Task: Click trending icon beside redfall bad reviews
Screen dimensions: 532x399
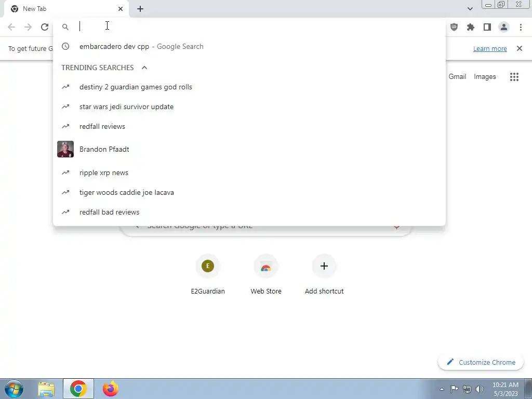Action: point(65,212)
